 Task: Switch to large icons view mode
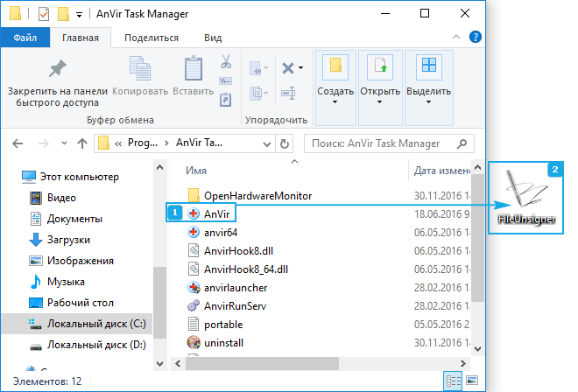coord(473,381)
